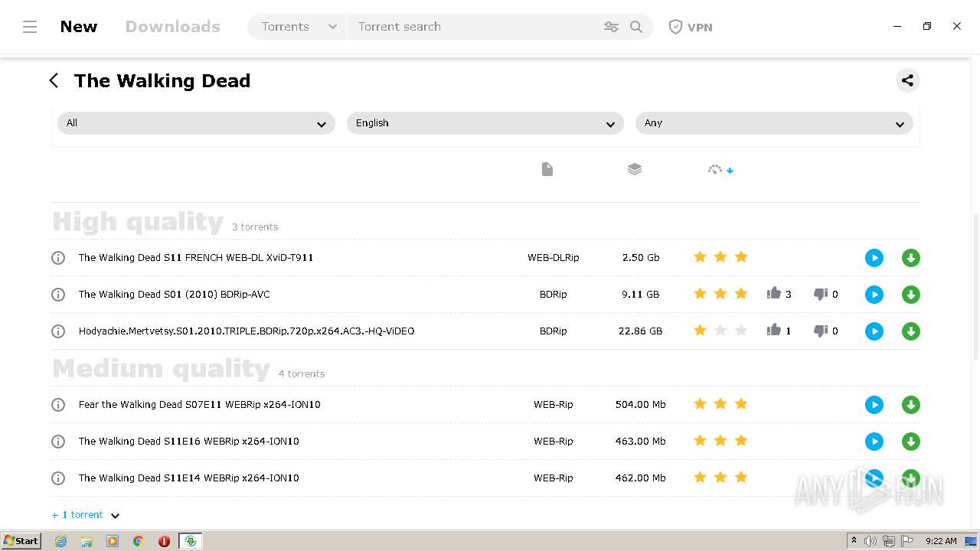Open Internet Explorer from taskbar

[x=61, y=541]
